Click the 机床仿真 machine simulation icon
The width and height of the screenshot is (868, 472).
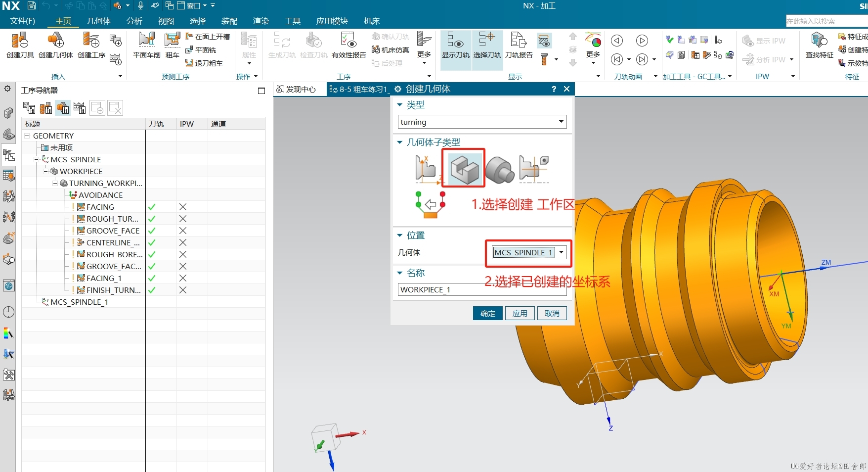tap(391, 50)
